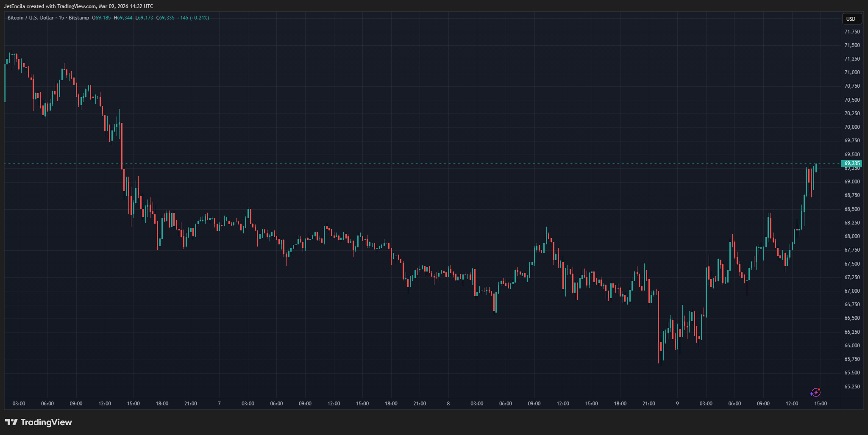Screen dimensions: 868x435
Task: Click the Bitstamp exchange label in legend
Action: (79, 18)
